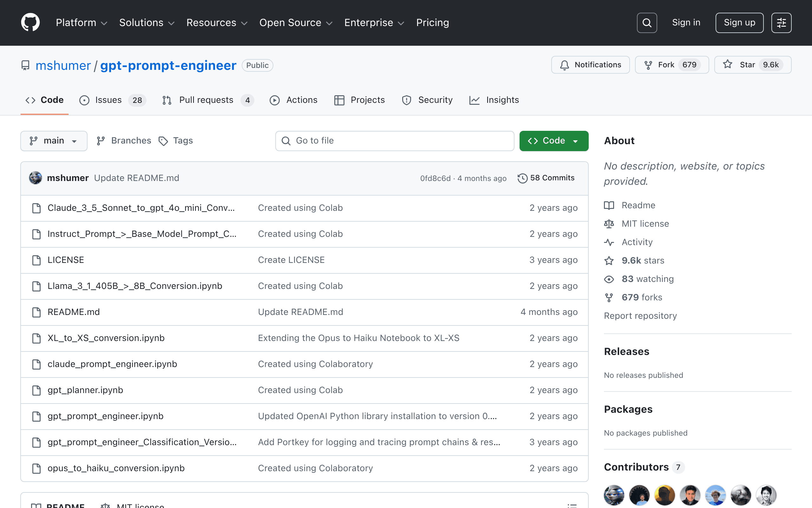Open the search magnifier button
This screenshot has width=812, height=508.
click(646, 23)
